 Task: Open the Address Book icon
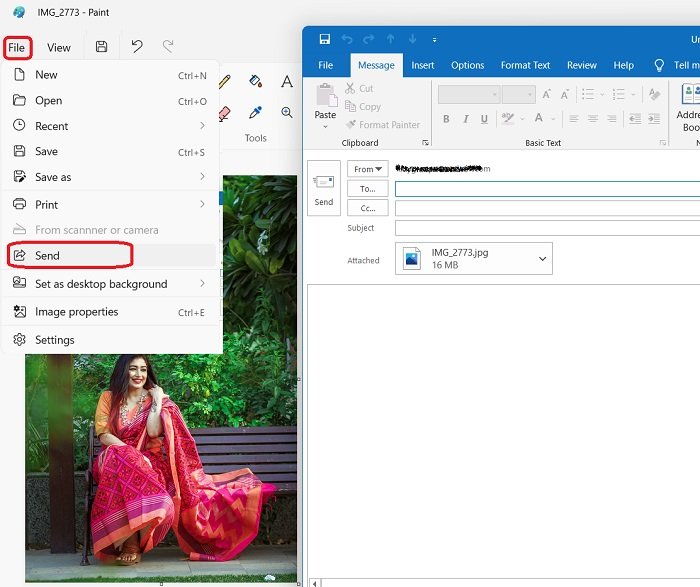point(690,100)
